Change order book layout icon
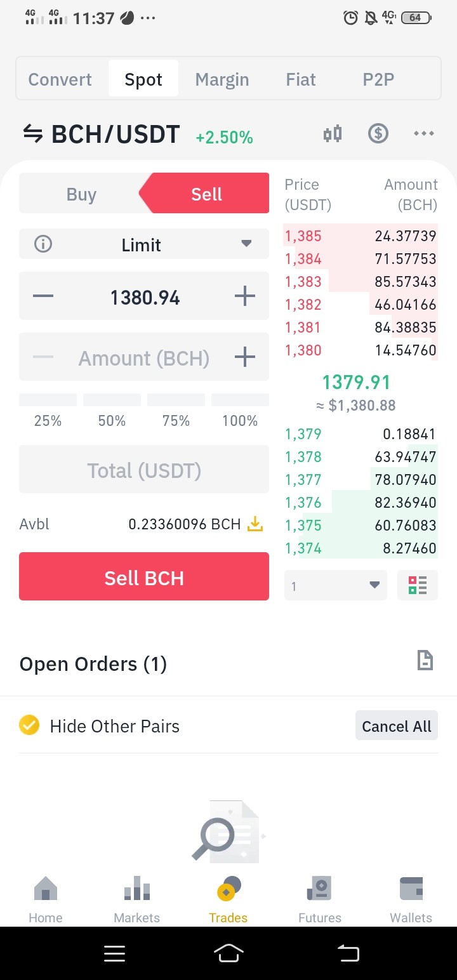Screen dimensions: 457x980 click(x=418, y=585)
